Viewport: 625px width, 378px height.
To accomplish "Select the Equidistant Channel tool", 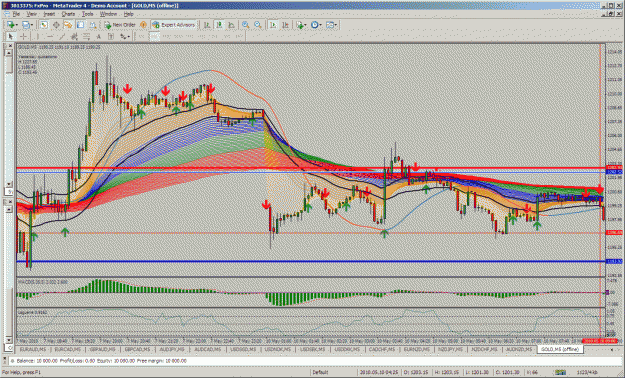I will pyautogui.click(x=74, y=37).
